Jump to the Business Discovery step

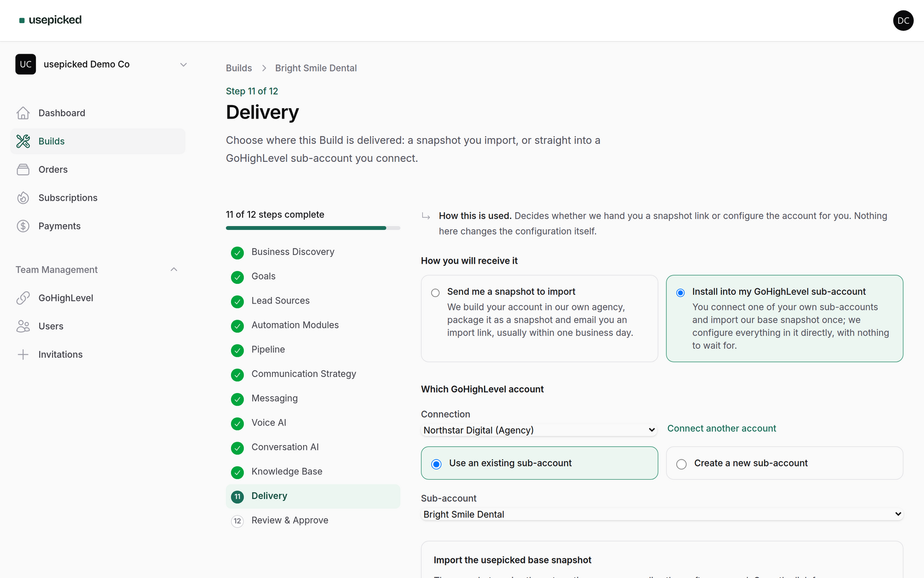click(313, 253)
